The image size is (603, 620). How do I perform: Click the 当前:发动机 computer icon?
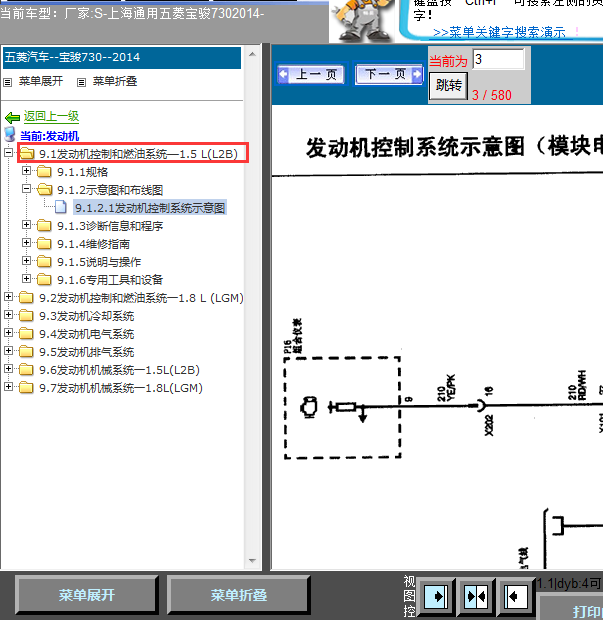pos(10,134)
